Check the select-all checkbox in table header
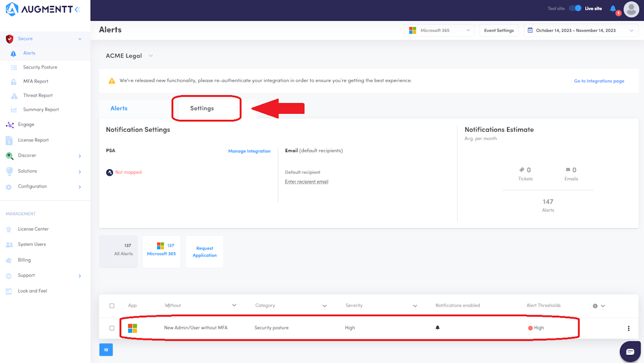Screen dimensions: 644x363 click(x=112, y=306)
